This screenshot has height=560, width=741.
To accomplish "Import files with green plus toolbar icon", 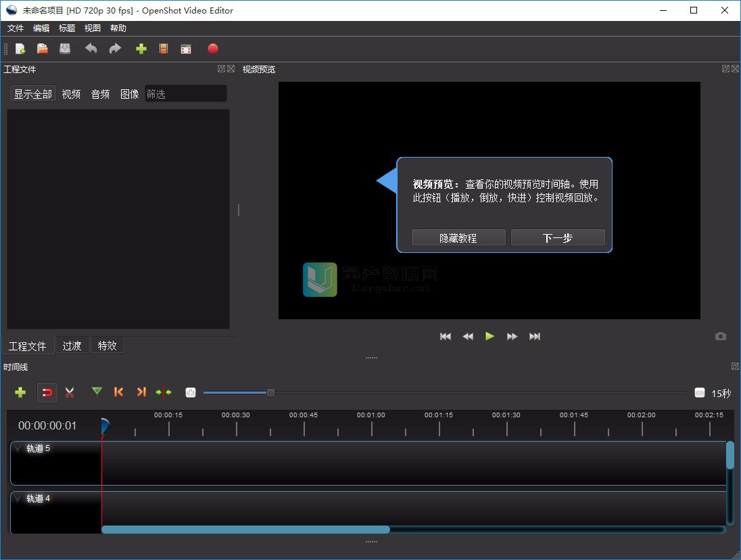I will pos(141,49).
